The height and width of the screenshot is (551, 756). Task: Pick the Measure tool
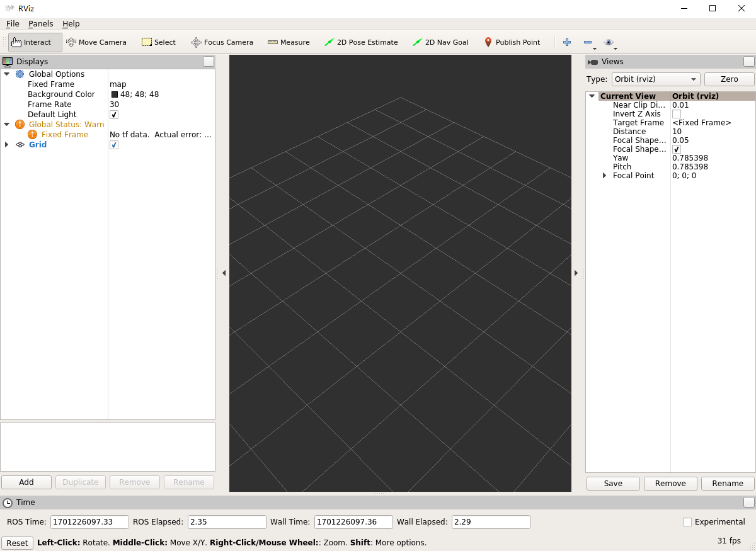[x=289, y=42]
